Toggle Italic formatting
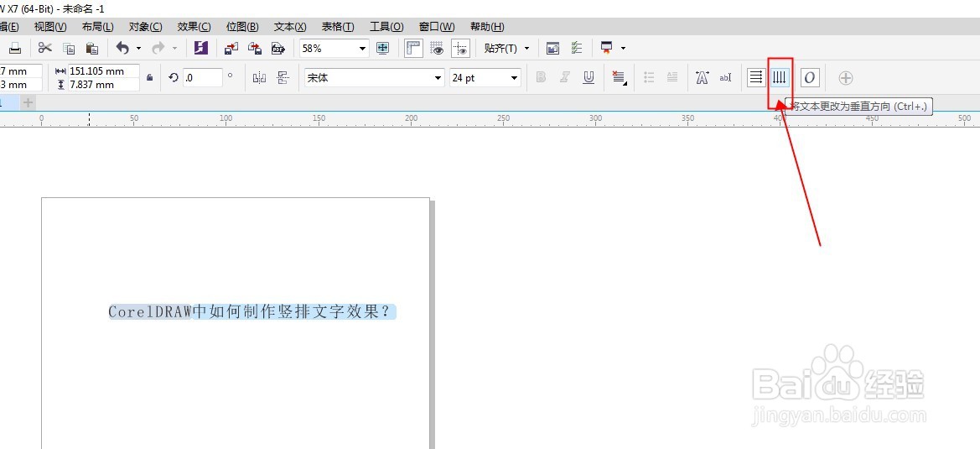980x449 pixels. [565, 77]
